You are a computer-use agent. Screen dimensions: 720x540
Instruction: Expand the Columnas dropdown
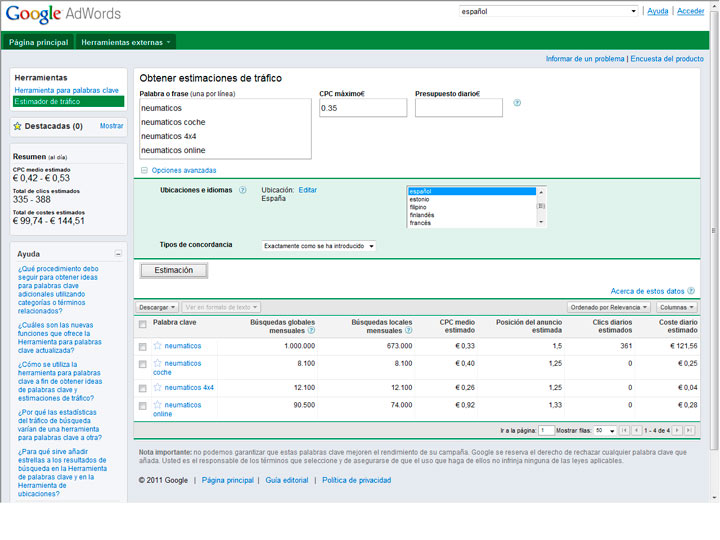point(677,307)
